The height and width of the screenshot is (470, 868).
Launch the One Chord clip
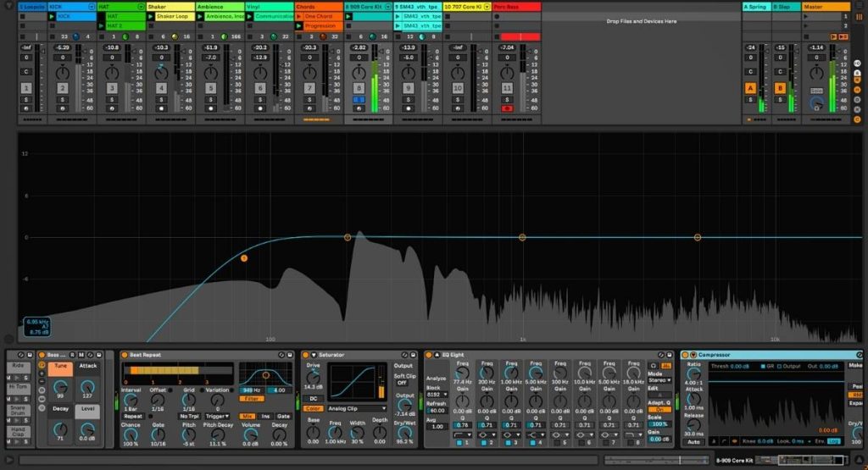click(x=299, y=17)
